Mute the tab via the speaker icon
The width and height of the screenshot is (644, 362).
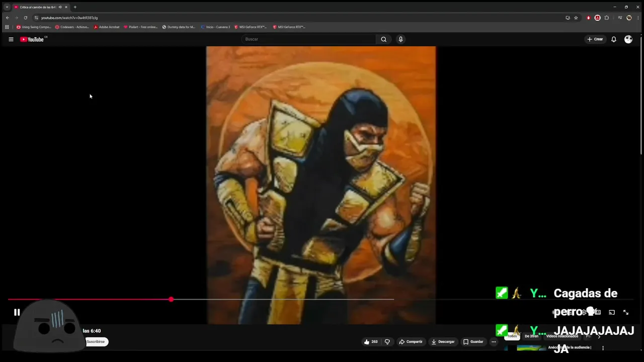click(x=60, y=7)
